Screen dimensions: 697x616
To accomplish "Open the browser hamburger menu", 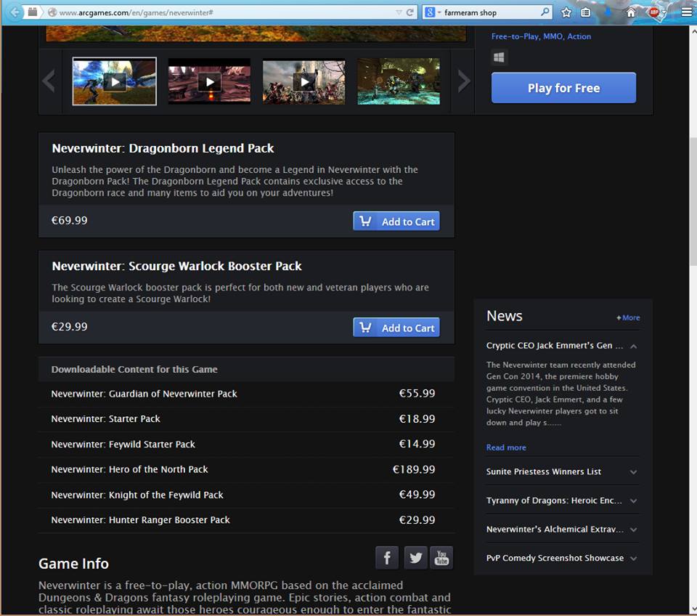I will pyautogui.click(x=686, y=12).
